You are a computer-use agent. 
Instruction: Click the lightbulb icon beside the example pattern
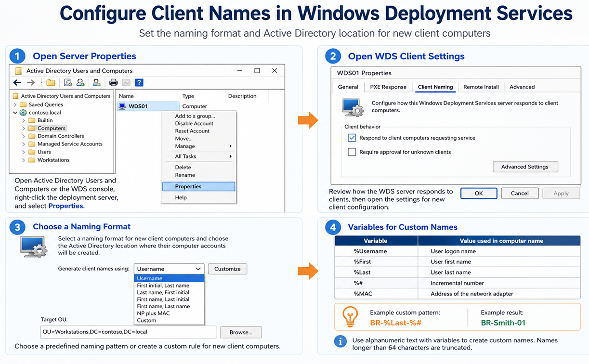tap(350, 316)
